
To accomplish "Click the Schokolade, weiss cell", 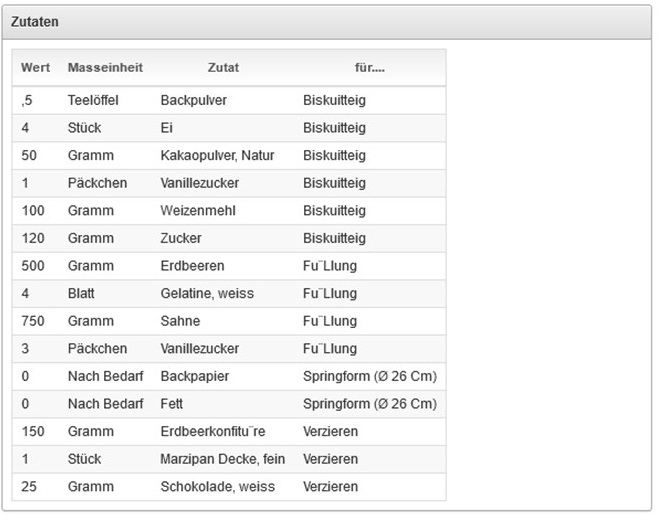I will (x=209, y=487).
